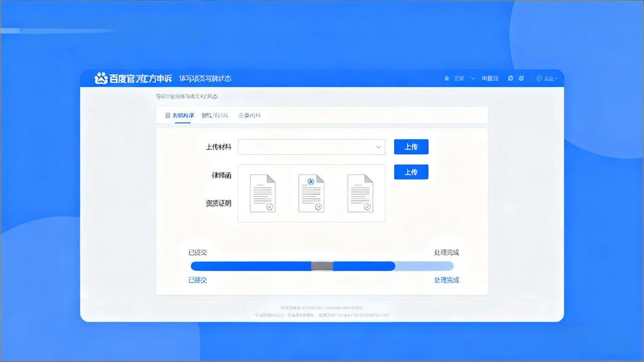The height and width of the screenshot is (362, 644).
Task: Click the 上传 button beside the document previews
Action: pyautogui.click(x=411, y=172)
